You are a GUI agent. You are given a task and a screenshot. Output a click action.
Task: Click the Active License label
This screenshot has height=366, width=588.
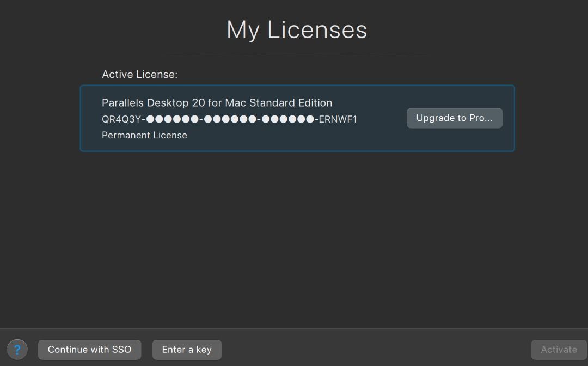tap(139, 75)
